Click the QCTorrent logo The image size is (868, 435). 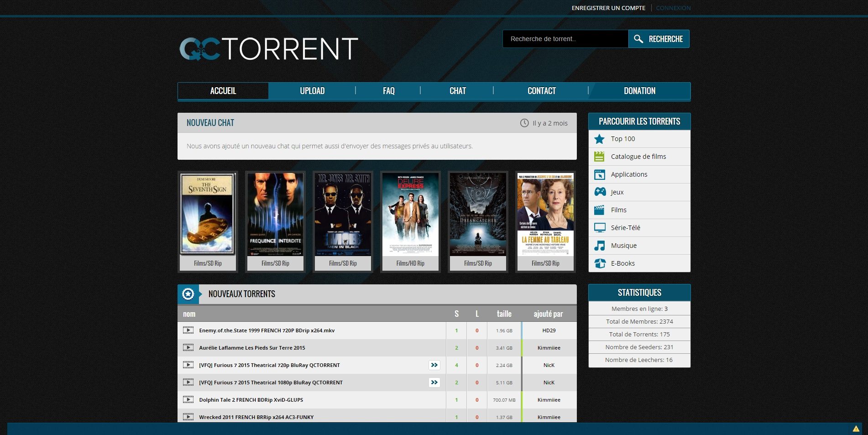coord(269,49)
